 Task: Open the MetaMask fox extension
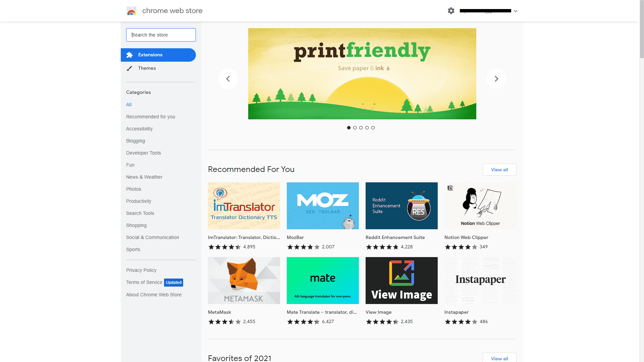point(244,281)
